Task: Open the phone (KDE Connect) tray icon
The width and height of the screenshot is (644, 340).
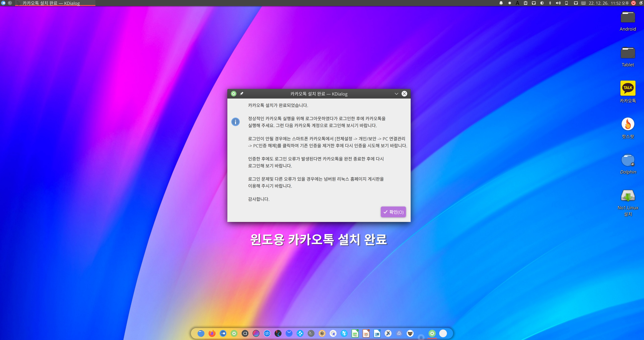Action: click(566, 3)
